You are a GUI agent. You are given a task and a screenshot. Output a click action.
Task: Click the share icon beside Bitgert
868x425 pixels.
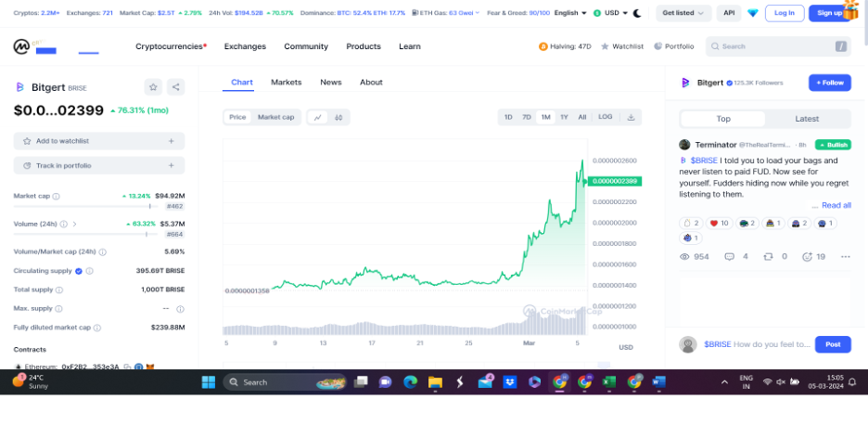click(176, 87)
